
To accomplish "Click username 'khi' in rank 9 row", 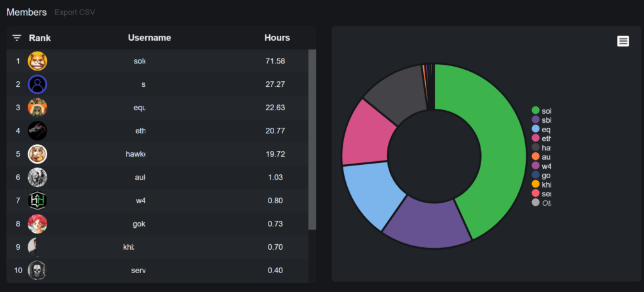I will click(x=128, y=247).
